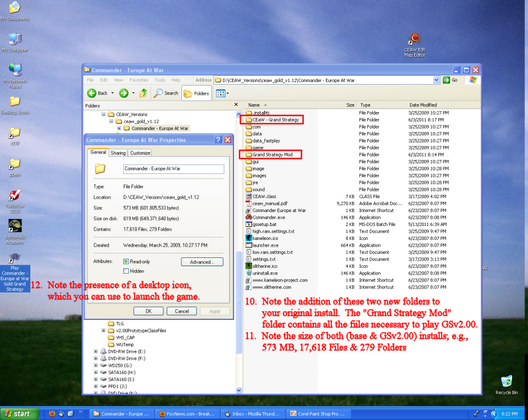This screenshot has width=528, height=420.
Task: Select the kameleon.ico file
Action: (265, 238)
